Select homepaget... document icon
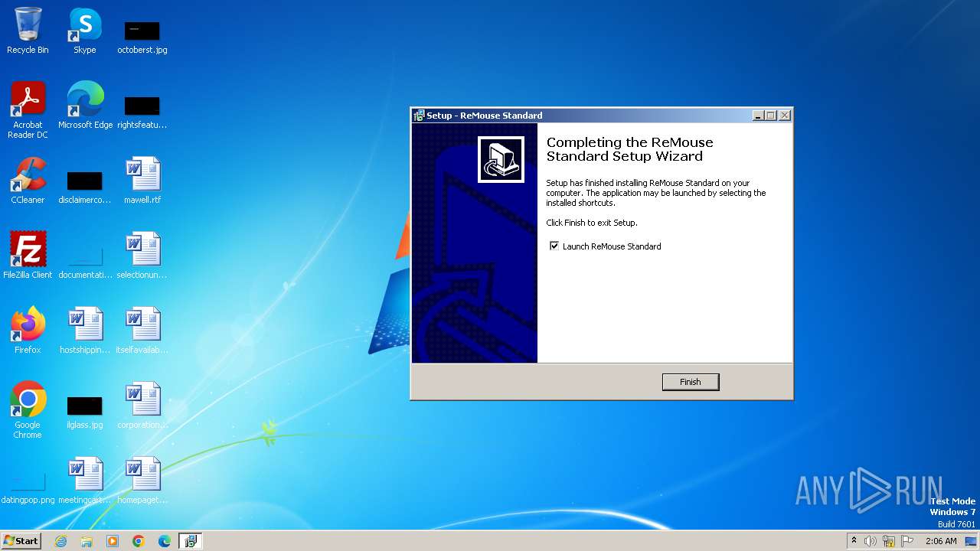The height and width of the screenshot is (551, 980). (x=142, y=481)
